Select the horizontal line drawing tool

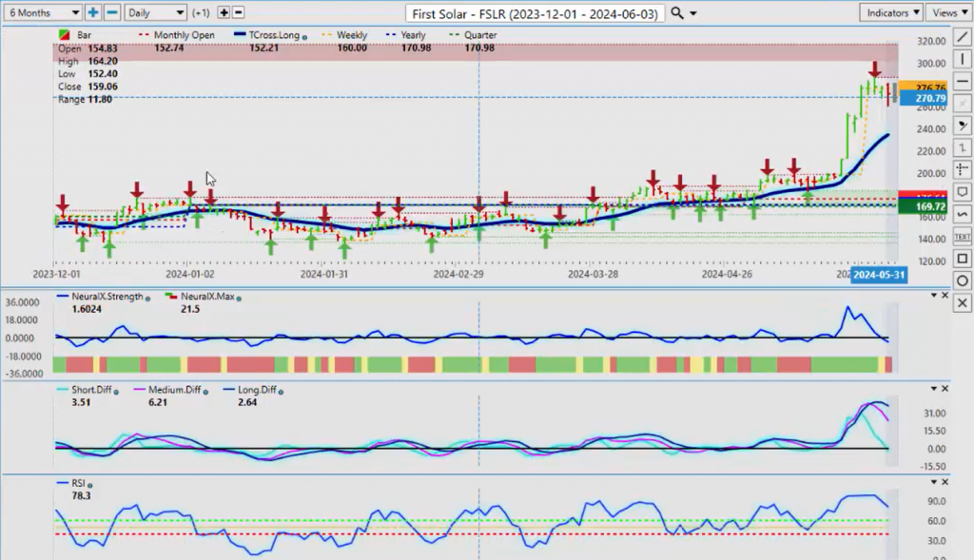point(961,82)
